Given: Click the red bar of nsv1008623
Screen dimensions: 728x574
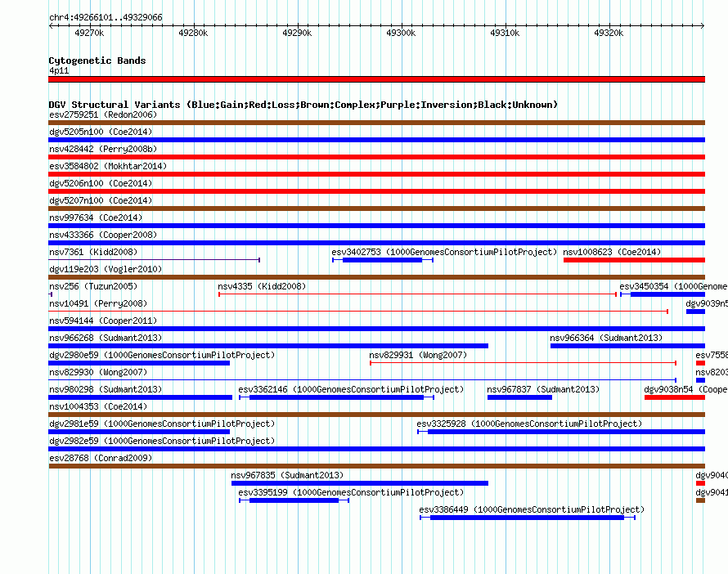Looking at the screenshot, I should (x=634, y=260).
